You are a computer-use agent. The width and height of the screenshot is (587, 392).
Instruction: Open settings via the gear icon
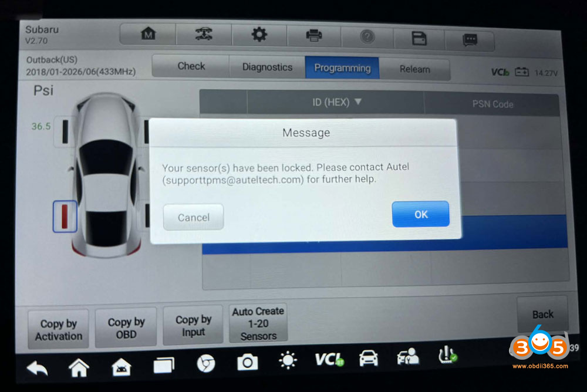point(259,36)
